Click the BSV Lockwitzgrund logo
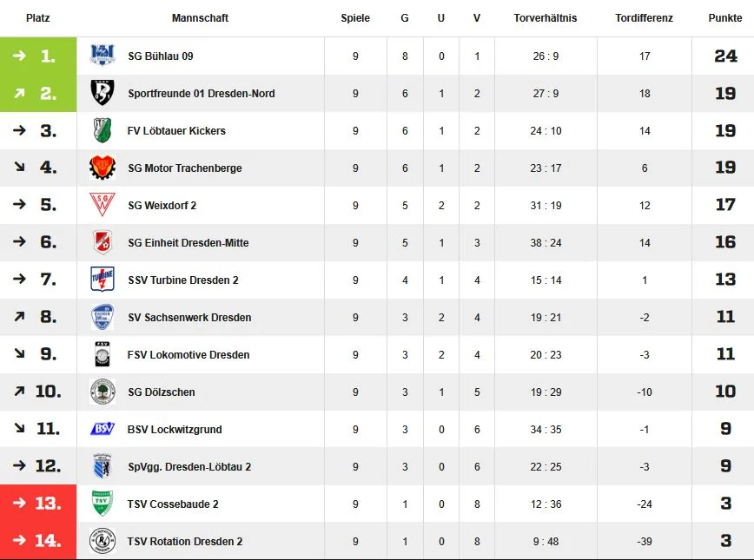 click(x=103, y=429)
